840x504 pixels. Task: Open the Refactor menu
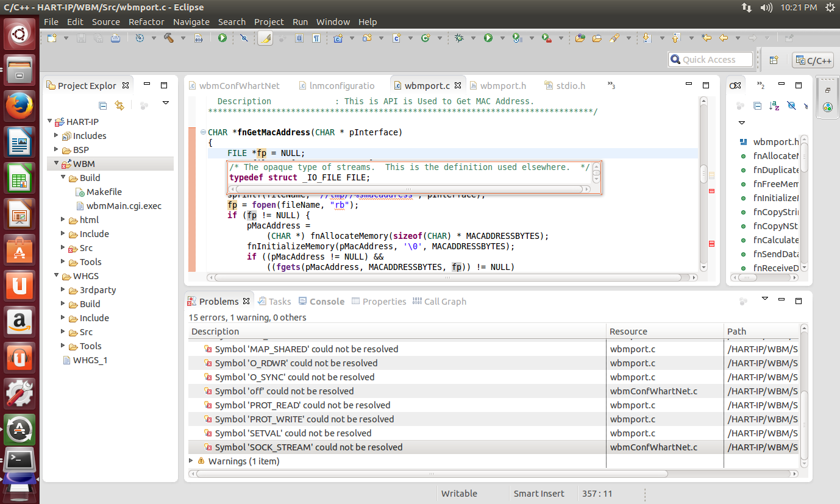pyautogui.click(x=146, y=21)
